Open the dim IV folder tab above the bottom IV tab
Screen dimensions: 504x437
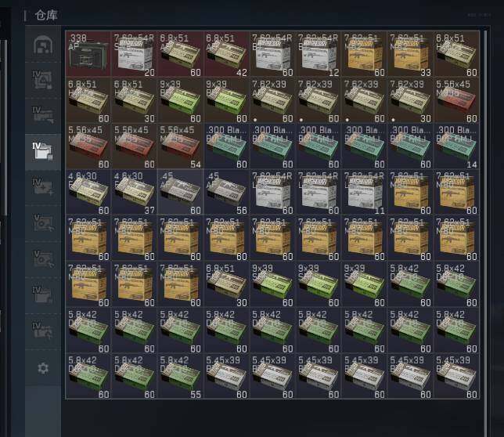[x=43, y=295]
